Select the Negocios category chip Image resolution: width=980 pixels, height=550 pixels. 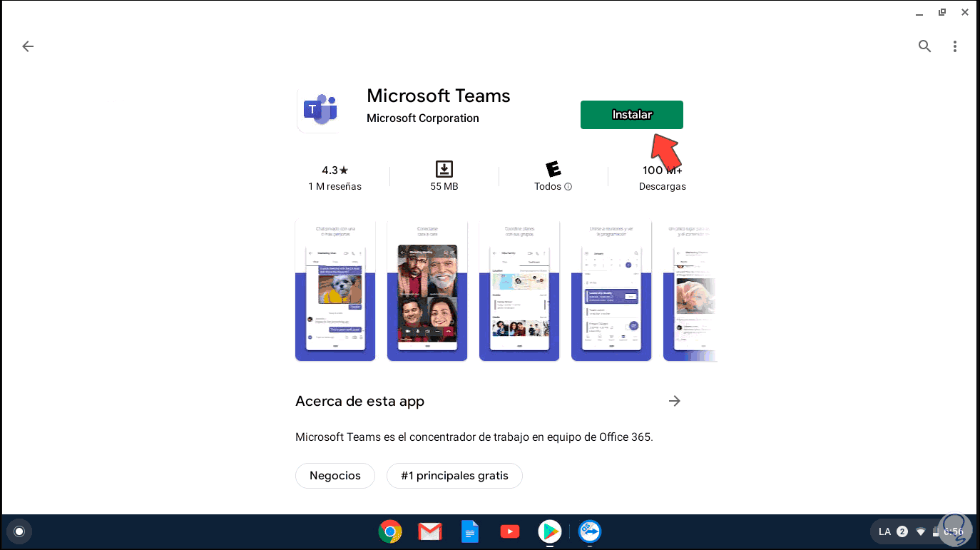pyautogui.click(x=335, y=476)
